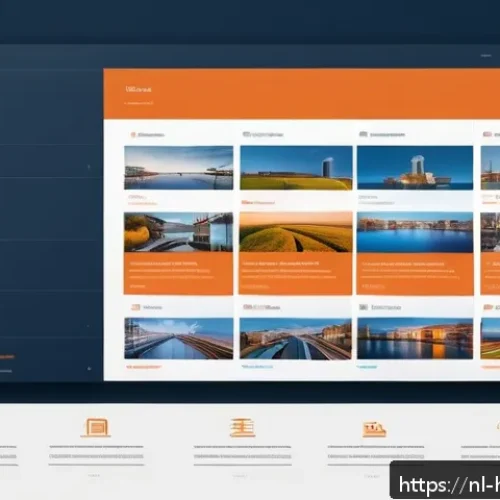
Task: Click the white page title in the orange banner
Action: (138, 89)
